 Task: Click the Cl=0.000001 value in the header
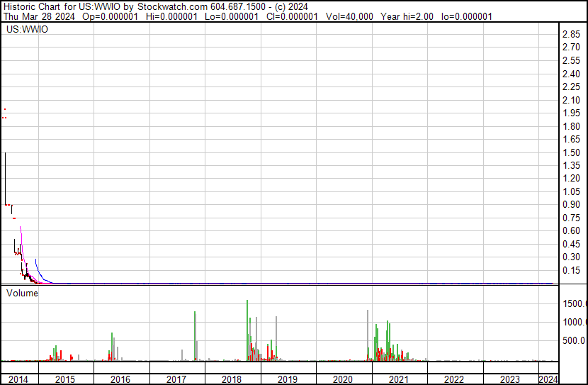[x=292, y=16]
